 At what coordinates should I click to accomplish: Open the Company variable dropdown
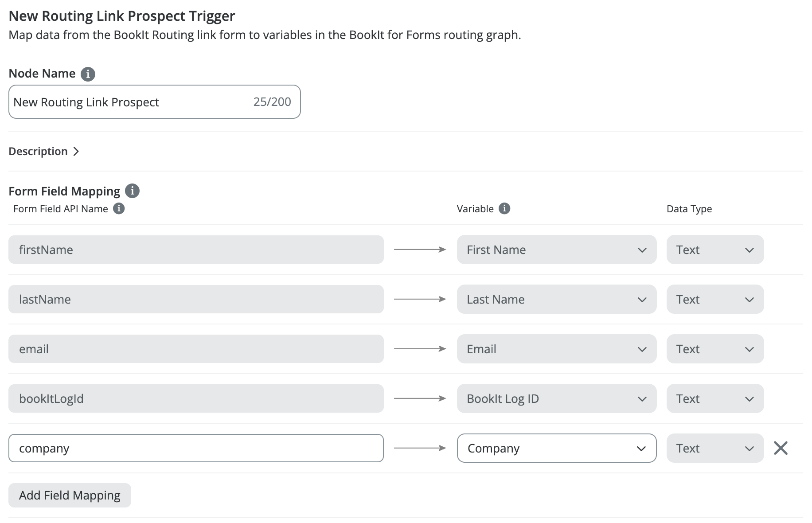pyautogui.click(x=556, y=448)
